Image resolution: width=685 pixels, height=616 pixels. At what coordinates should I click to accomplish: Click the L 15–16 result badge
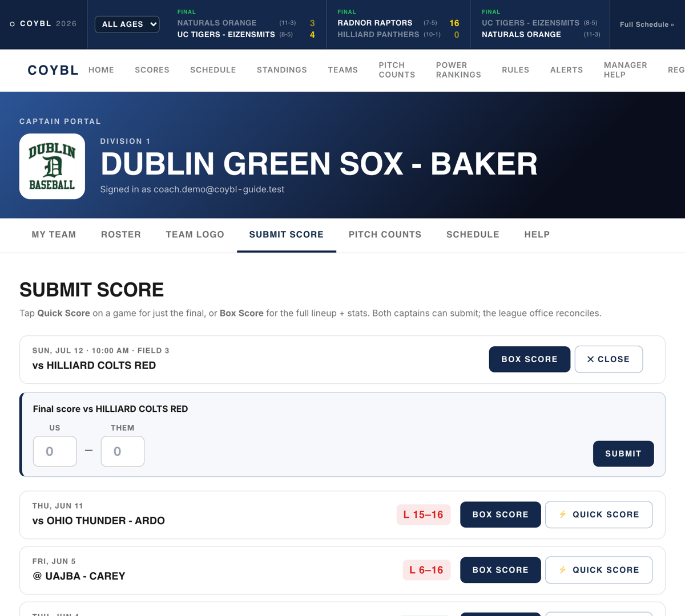[x=424, y=514]
